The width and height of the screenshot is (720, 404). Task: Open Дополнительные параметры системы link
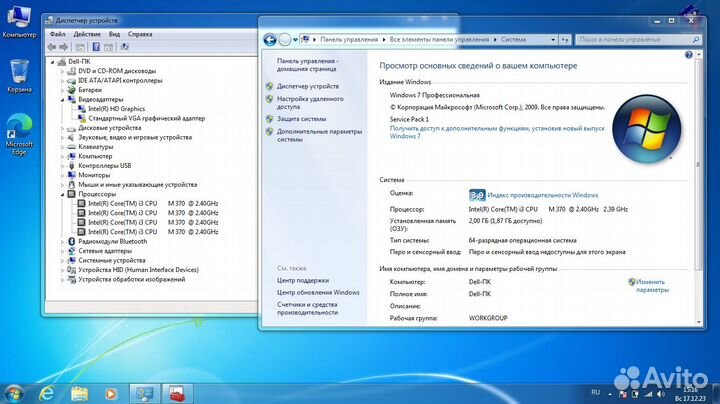click(x=319, y=135)
